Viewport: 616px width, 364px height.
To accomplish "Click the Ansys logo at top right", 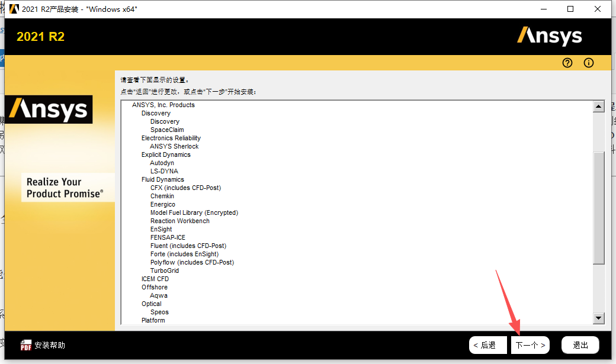I will 550,36.
